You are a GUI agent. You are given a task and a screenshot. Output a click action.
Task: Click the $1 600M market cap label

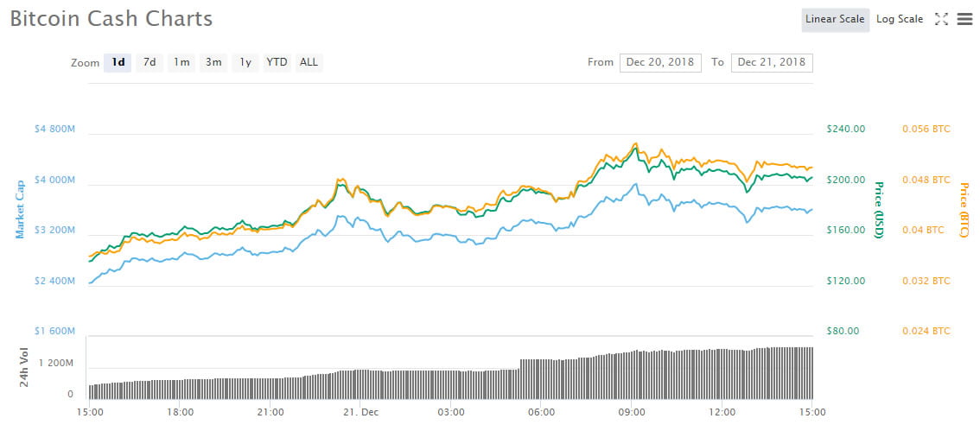pyautogui.click(x=54, y=331)
